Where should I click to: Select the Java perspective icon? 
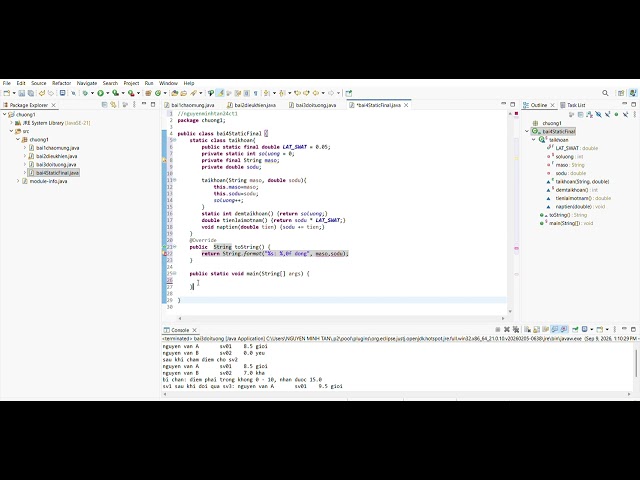tap(633, 93)
